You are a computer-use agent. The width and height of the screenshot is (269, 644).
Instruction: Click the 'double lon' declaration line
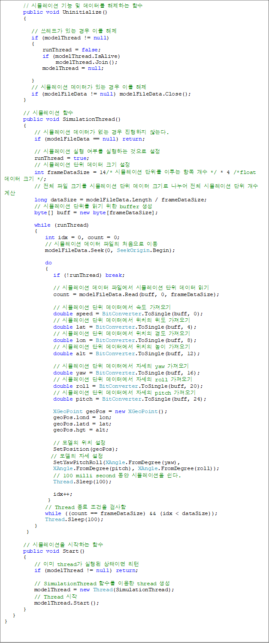(125, 340)
